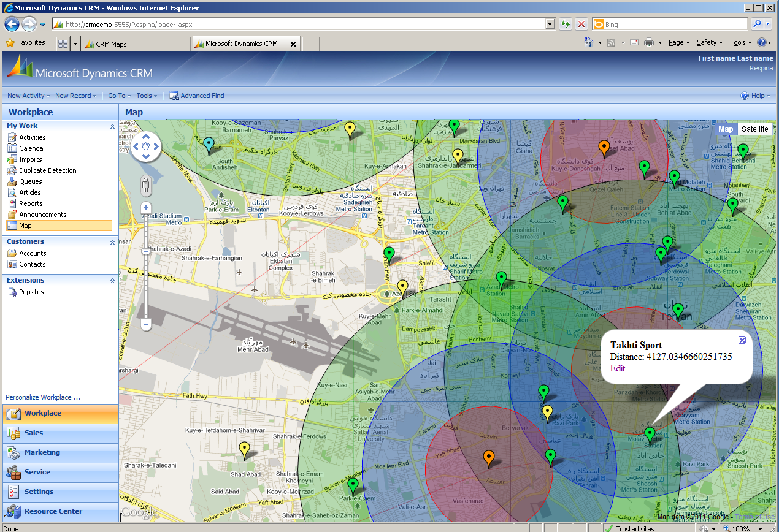Image resolution: width=779 pixels, height=532 pixels.
Task: Open the Quick Tabs dropdown arrow
Action: click(x=76, y=44)
